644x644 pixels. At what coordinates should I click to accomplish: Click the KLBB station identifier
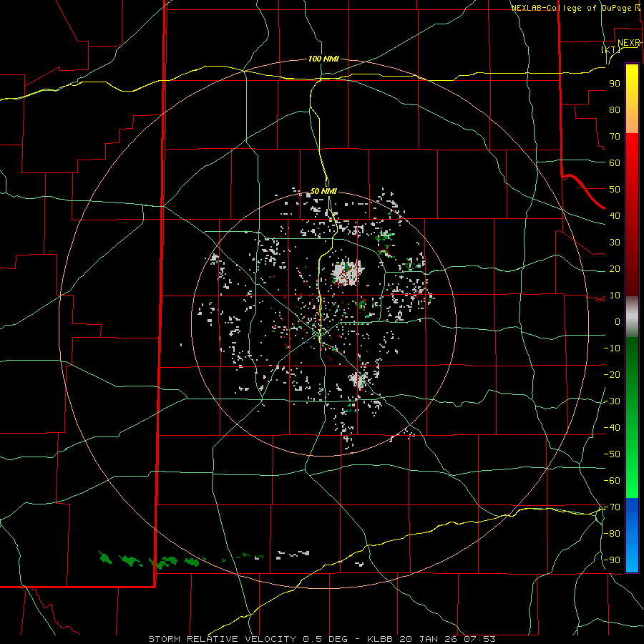pos(380,639)
